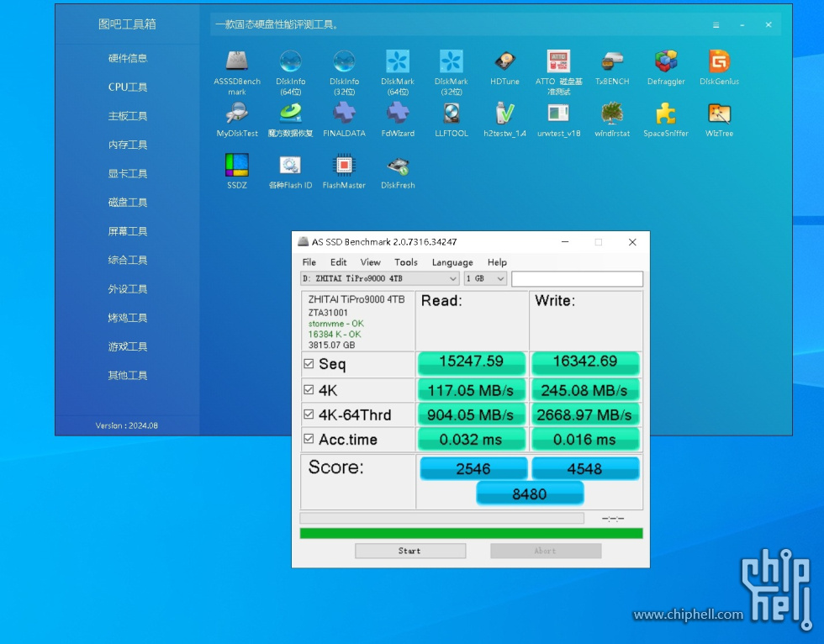The height and width of the screenshot is (644, 824).
Task: Select 显卡工具 in the sidebar
Action: point(128,173)
